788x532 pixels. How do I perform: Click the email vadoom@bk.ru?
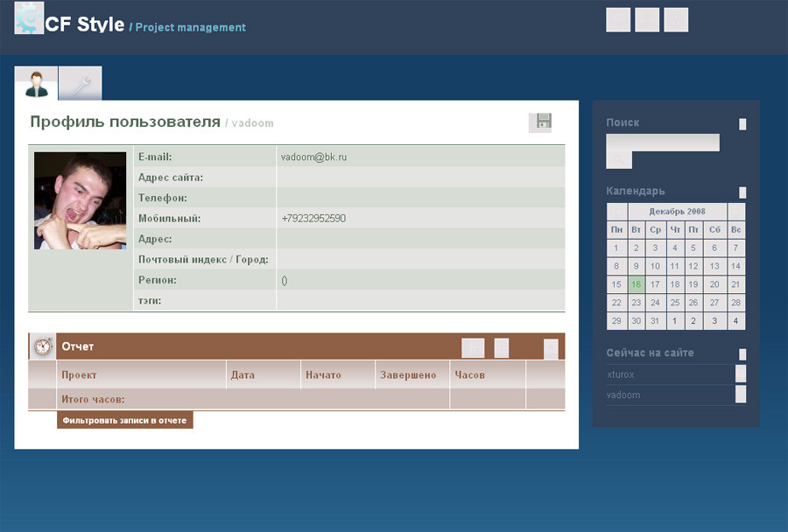tap(313, 157)
